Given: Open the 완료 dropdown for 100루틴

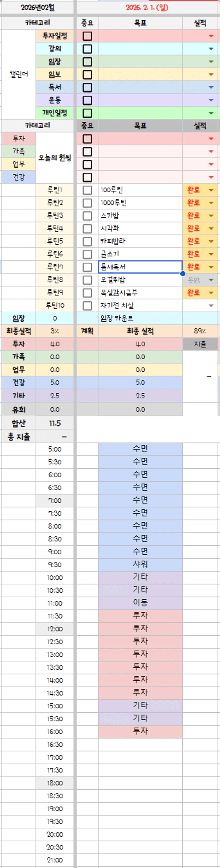Looking at the screenshot, I should (x=211, y=190).
